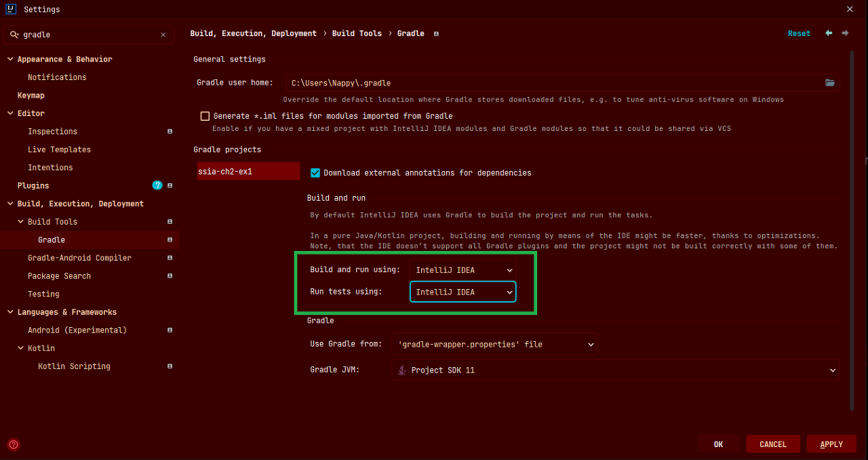Select Android (Experimental) in tree
Image resolution: width=868 pixels, height=460 pixels.
77,330
